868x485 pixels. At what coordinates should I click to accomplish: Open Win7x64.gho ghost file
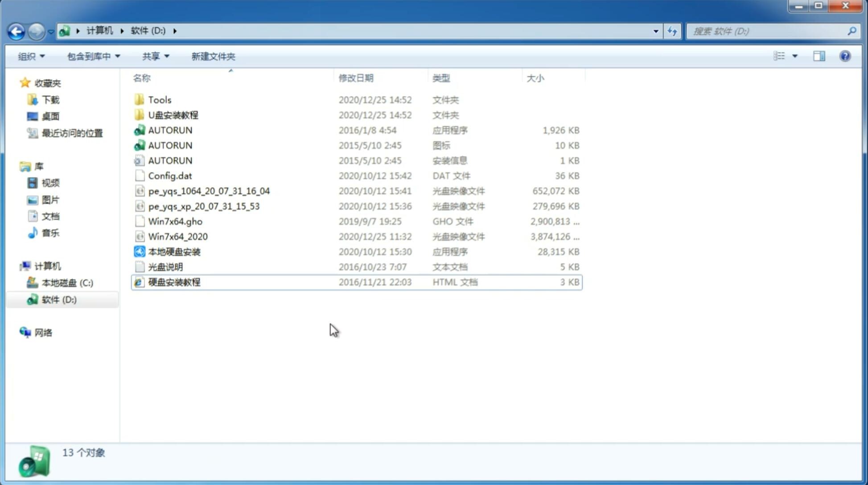tap(175, 221)
